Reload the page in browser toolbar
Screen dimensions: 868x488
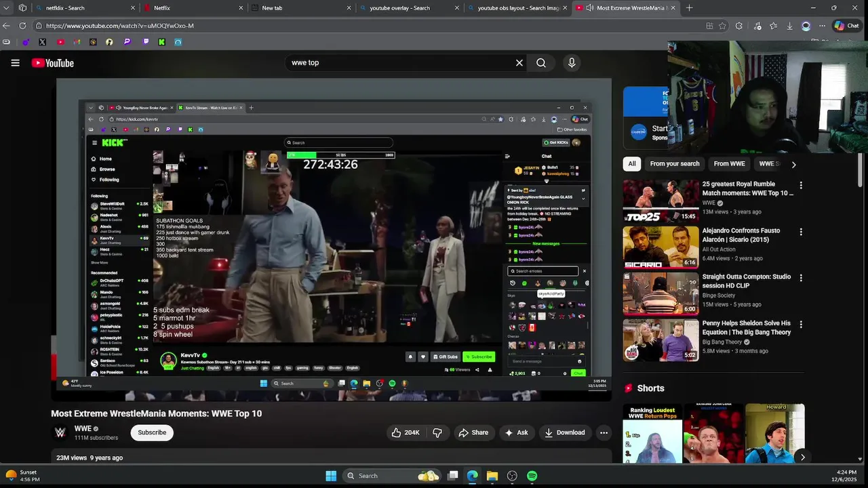22,26
